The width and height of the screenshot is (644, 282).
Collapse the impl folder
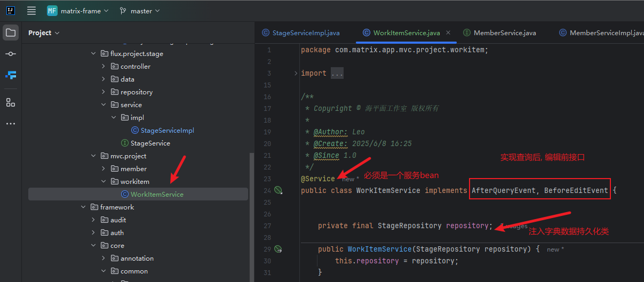[114, 118]
